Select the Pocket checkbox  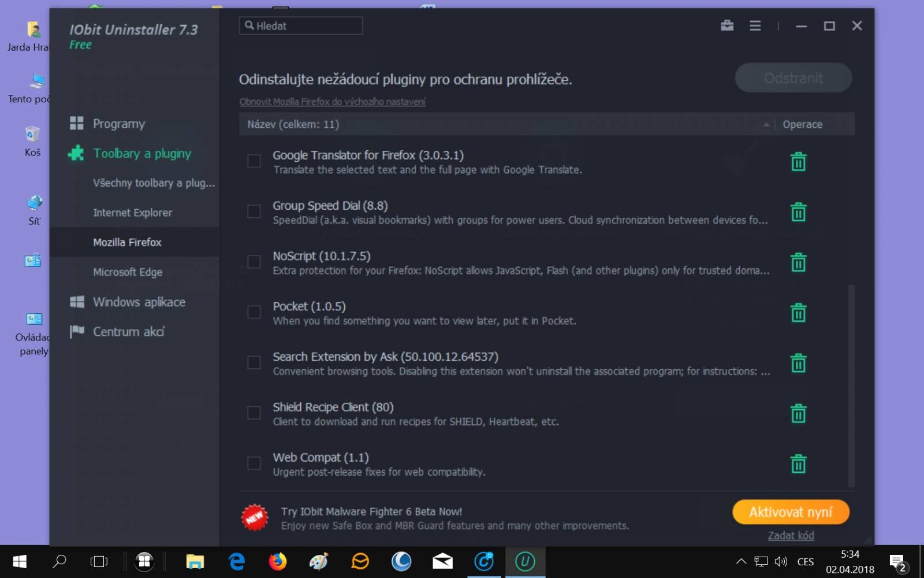point(254,312)
